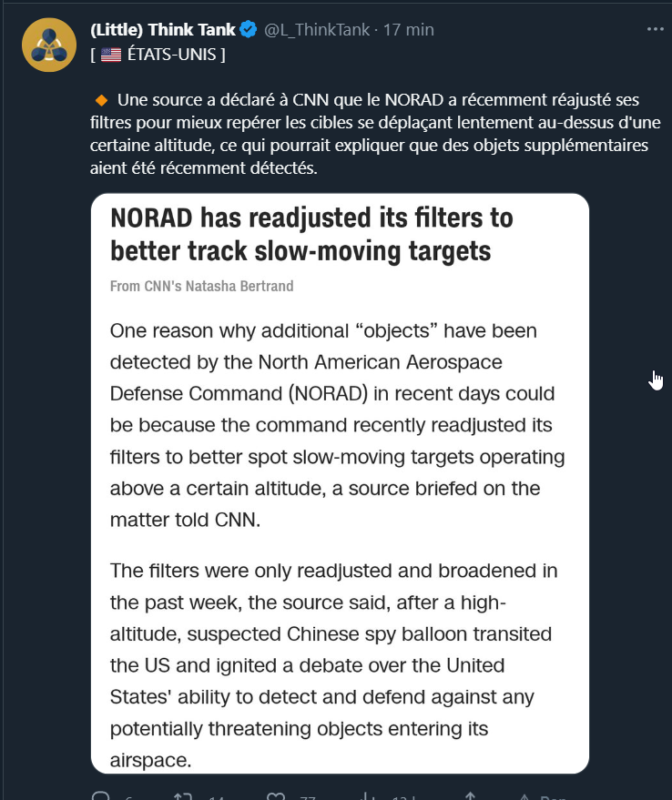Click the like count number 77
Viewport: 672px width, 800px height.
click(308, 797)
